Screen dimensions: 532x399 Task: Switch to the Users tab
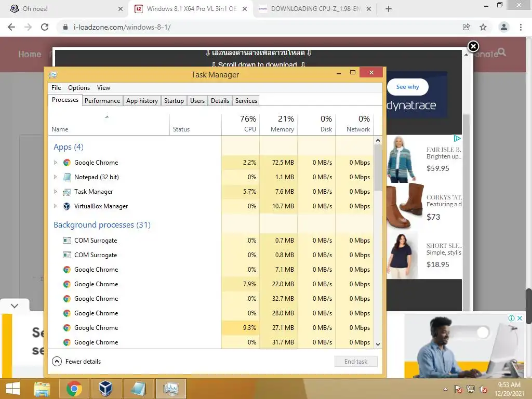(x=197, y=101)
